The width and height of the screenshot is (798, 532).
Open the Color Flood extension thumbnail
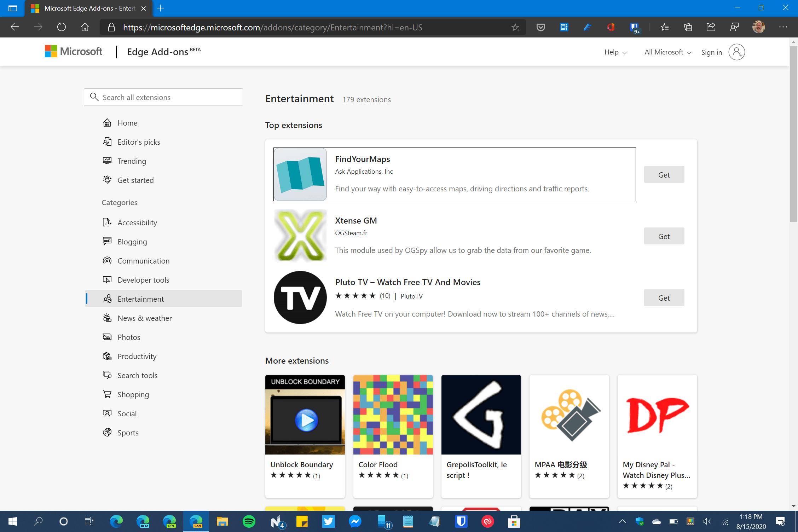393,415
